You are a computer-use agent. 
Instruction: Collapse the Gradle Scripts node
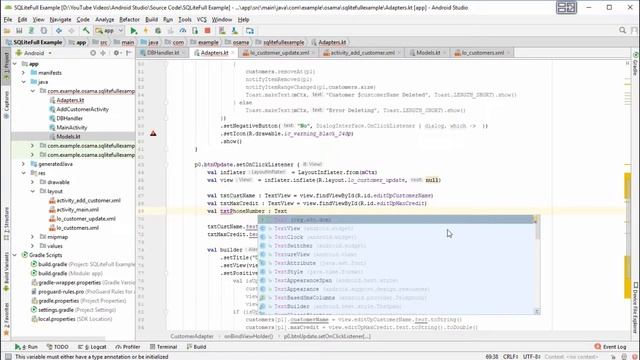pos(14,255)
